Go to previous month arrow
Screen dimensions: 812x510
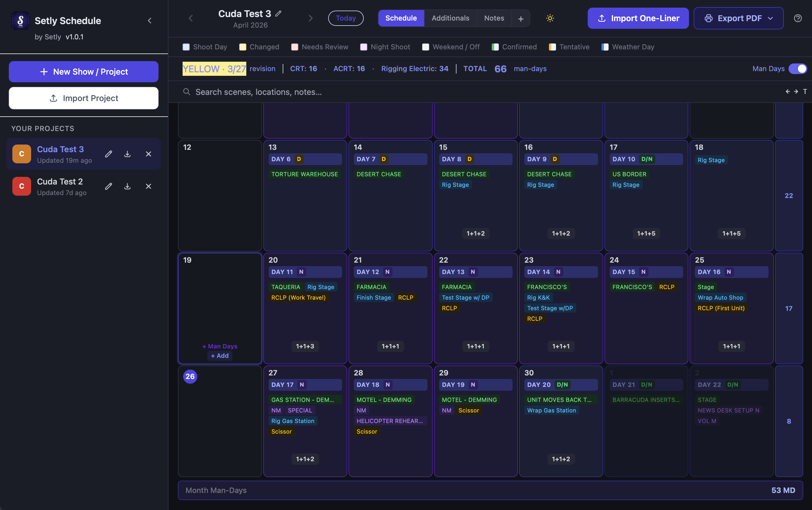[x=191, y=18]
